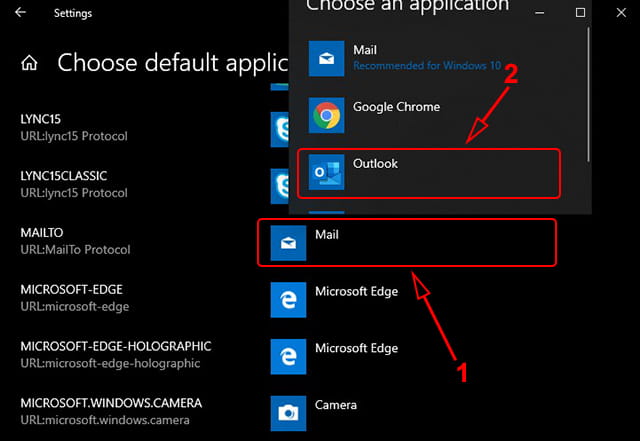Open the Settings home icon
The width and height of the screenshot is (640, 441).
(29, 63)
